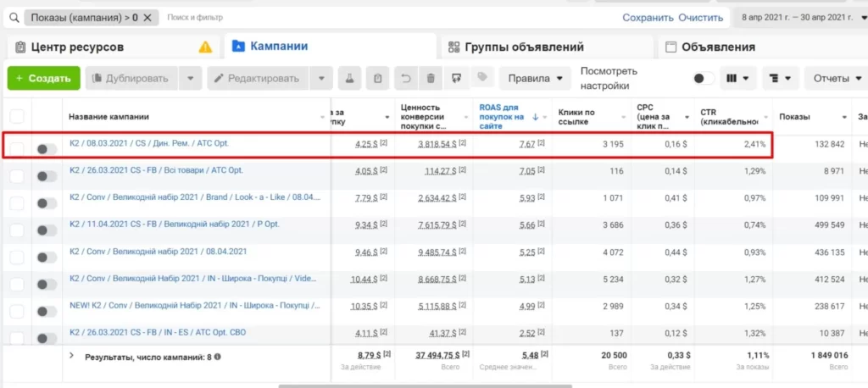Click the Дублировать button
Screen dimensions: 868x388
coord(131,78)
